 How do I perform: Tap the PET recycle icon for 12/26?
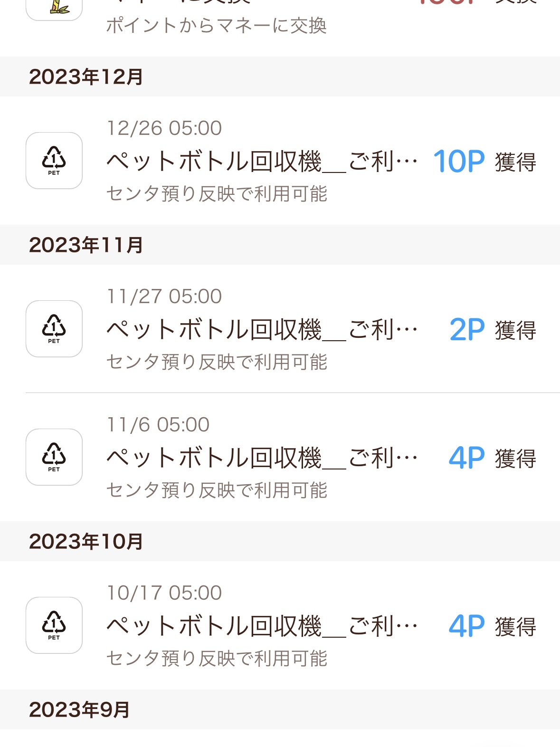pos(54,161)
